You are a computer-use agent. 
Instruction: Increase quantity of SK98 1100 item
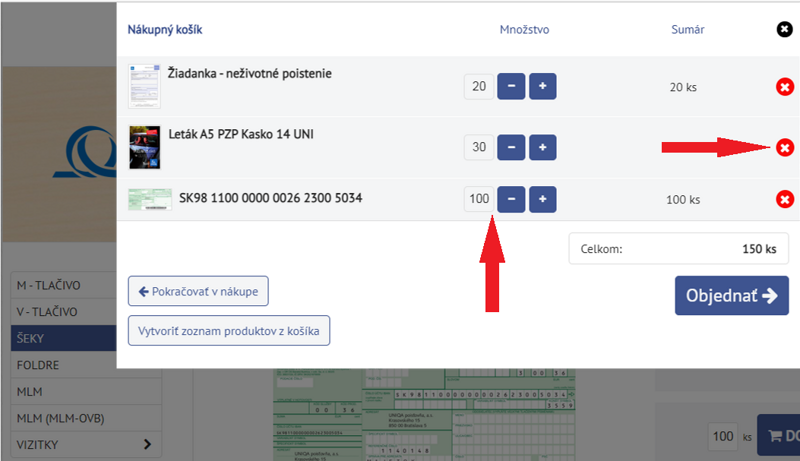tap(542, 199)
